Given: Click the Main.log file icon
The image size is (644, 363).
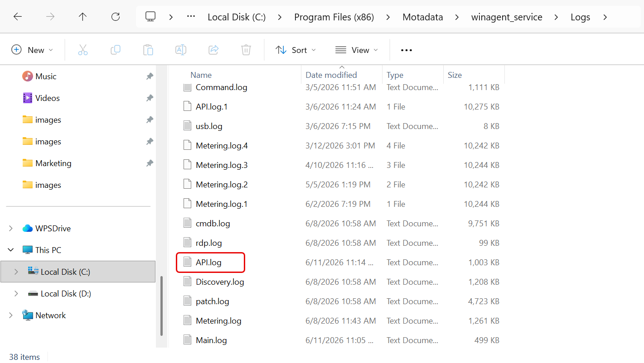Looking at the screenshot, I should click(188, 340).
